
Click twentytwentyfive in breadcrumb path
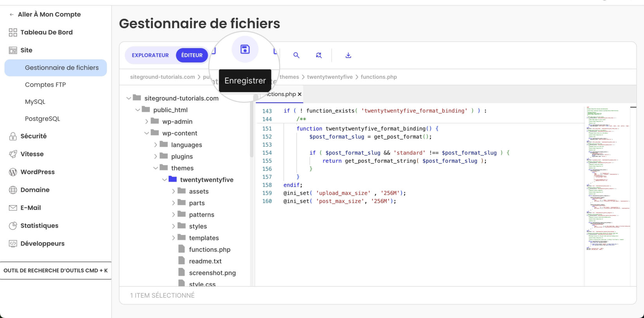(x=330, y=77)
